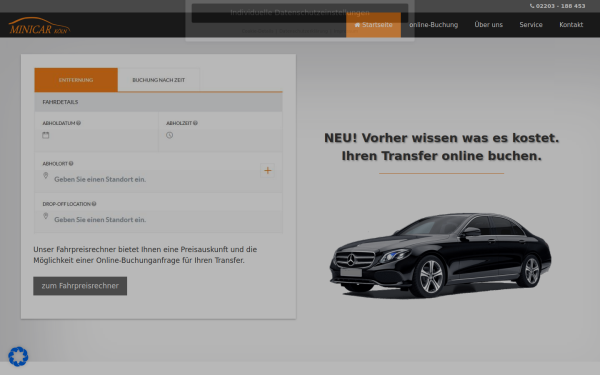Select the Entfernung tab

click(x=76, y=80)
